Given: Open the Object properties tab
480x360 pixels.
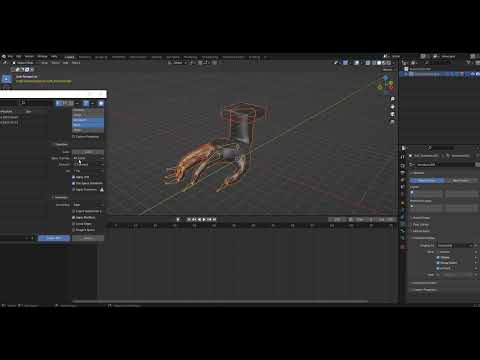Looking at the screenshot, I should (x=403, y=204).
